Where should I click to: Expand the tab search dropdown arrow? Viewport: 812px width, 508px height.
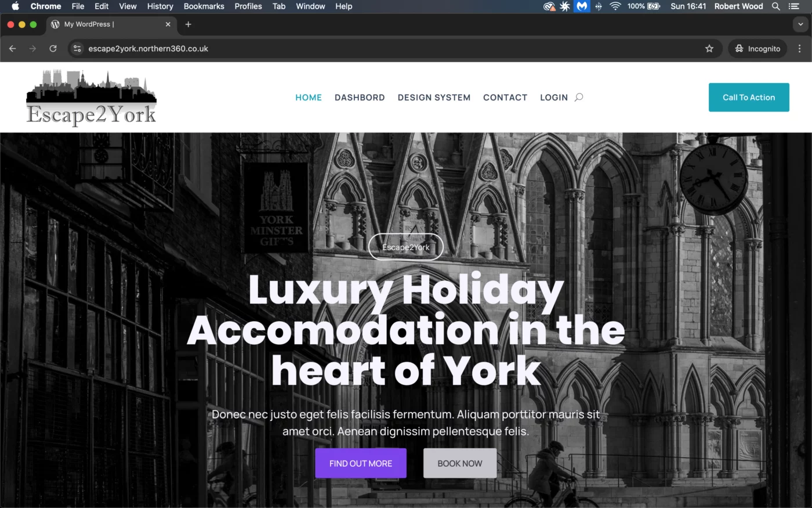click(800, 24)
